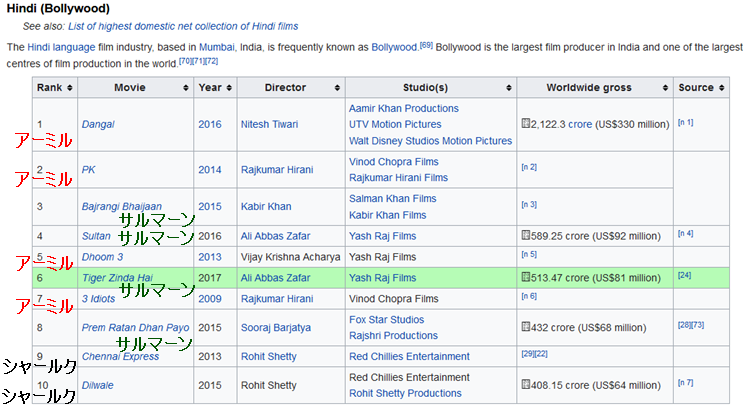Image resolution: width=750 pixels, height=411 pixels.
Task: Open citation [69] after Bollywood
Action: click(426, 45)
